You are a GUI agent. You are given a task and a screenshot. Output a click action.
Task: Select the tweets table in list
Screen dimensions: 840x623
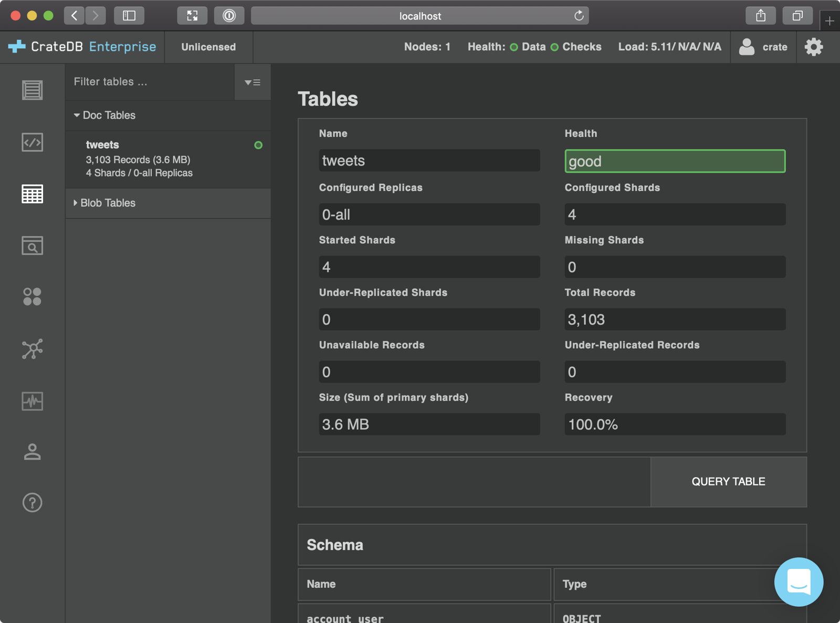click(139, 159)
